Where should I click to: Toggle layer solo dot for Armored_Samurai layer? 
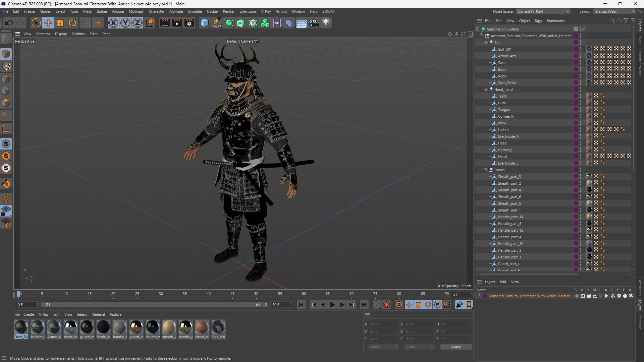pos(577,296)
